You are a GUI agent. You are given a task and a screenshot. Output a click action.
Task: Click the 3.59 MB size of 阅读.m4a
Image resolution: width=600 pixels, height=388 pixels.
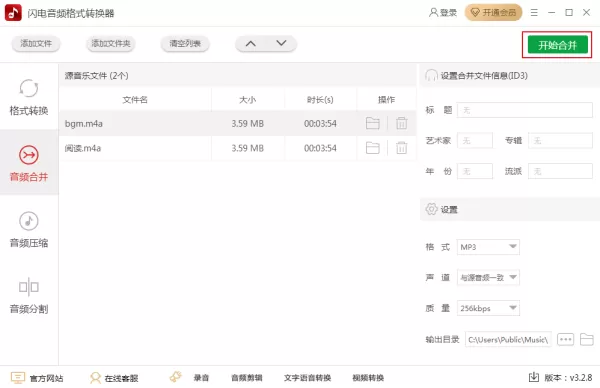tap(248, 148)
